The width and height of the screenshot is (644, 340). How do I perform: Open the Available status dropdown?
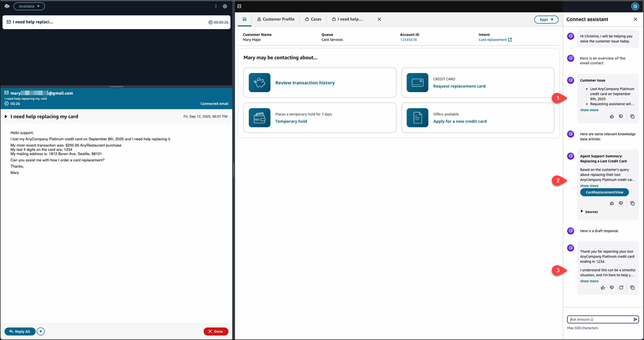[29, 6]
